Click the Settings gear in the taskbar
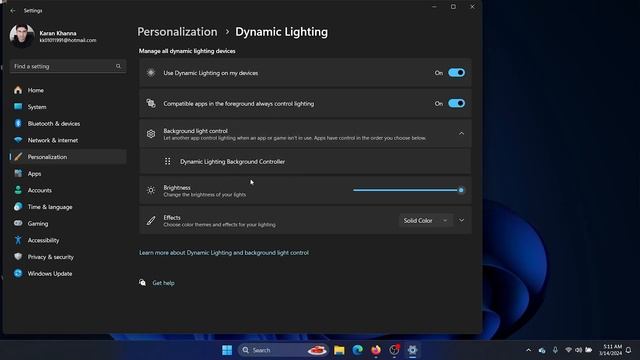The image size is (640, 360). [x=412, y=350]
